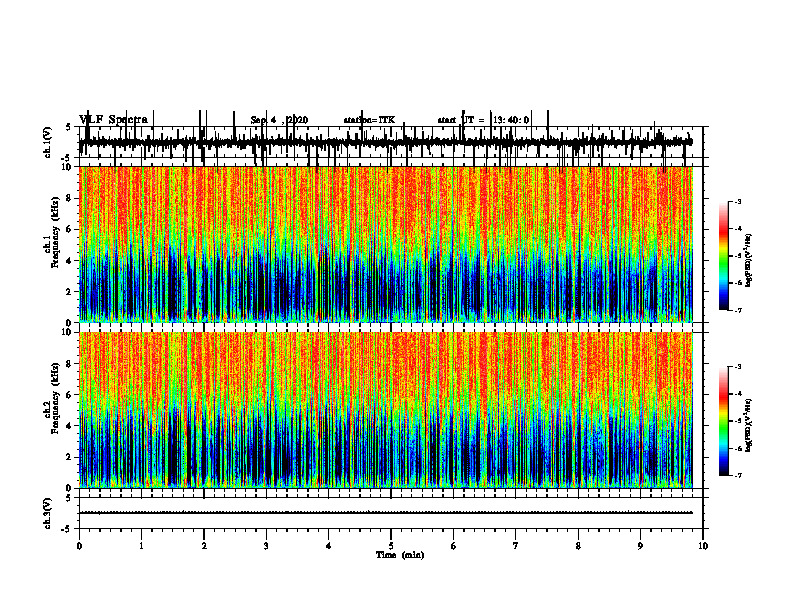Click the "5" tick on ch.1(V) axis
Image resolution: width=792 pixels, height=612 pixels.
[68, 128]
